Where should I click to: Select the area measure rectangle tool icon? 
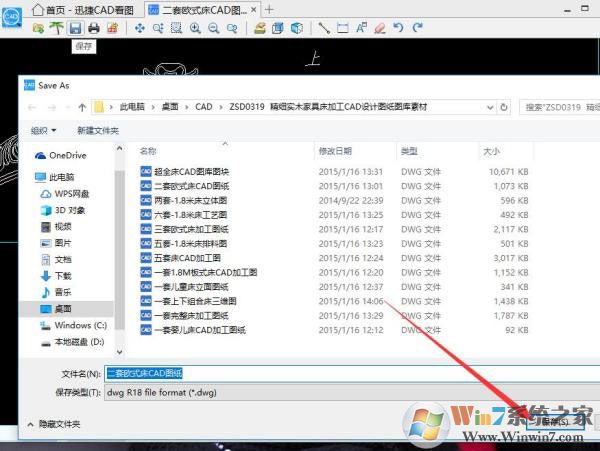[342, 28]
